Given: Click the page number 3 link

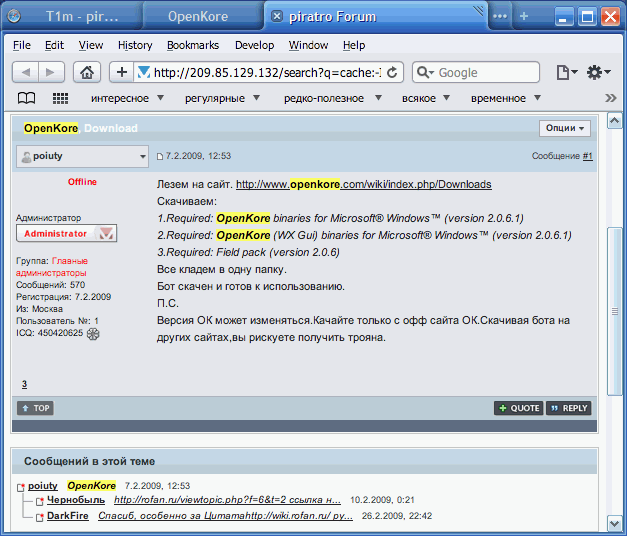Looking at the screenshot, I should coord(24,384).
